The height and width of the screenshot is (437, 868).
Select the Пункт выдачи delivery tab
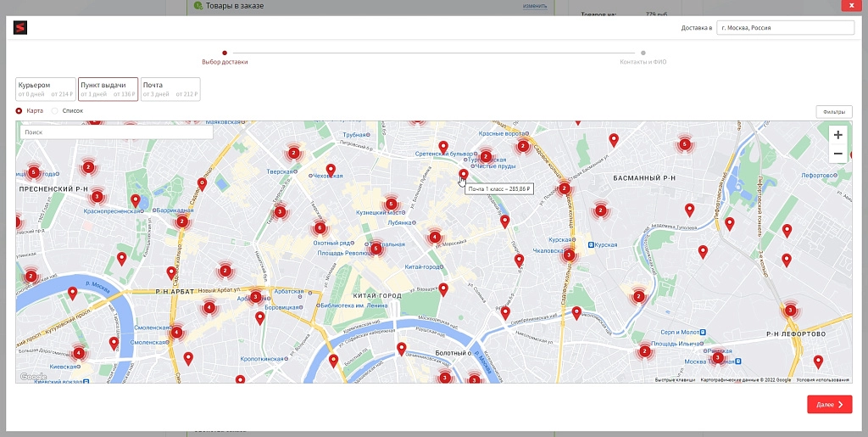[108, 89]
